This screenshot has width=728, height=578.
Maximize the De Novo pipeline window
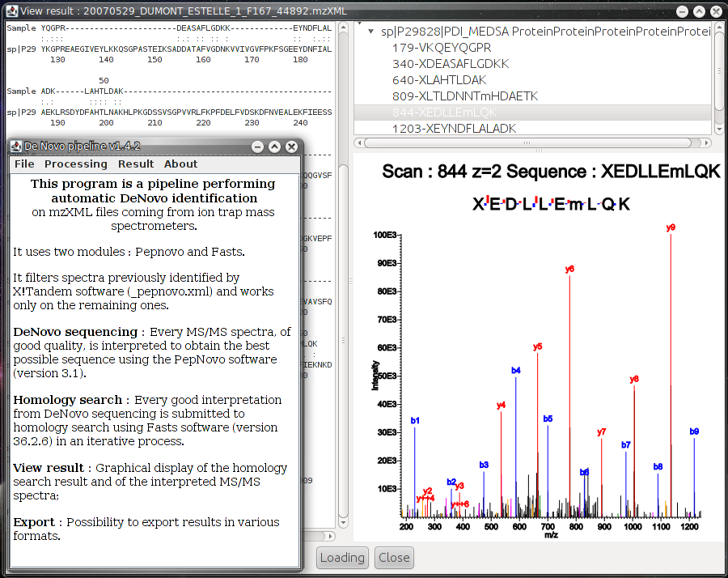(x=274, y=147)
